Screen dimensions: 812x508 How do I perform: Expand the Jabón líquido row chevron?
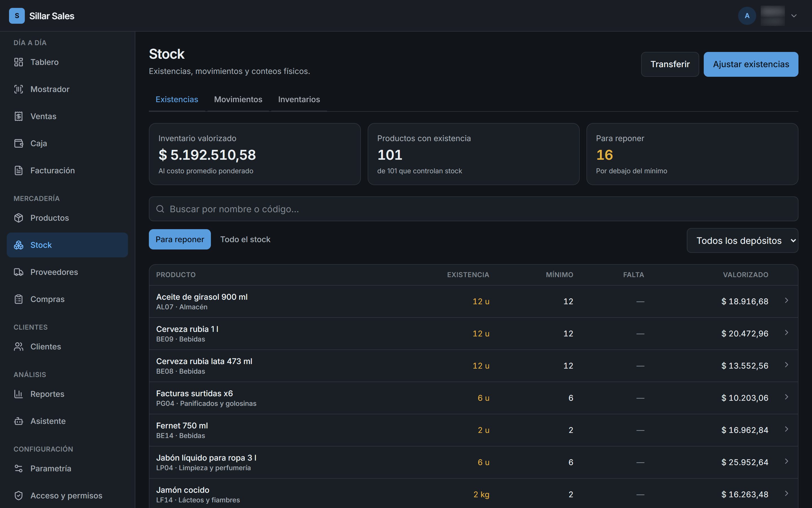[x=787, y=461]
